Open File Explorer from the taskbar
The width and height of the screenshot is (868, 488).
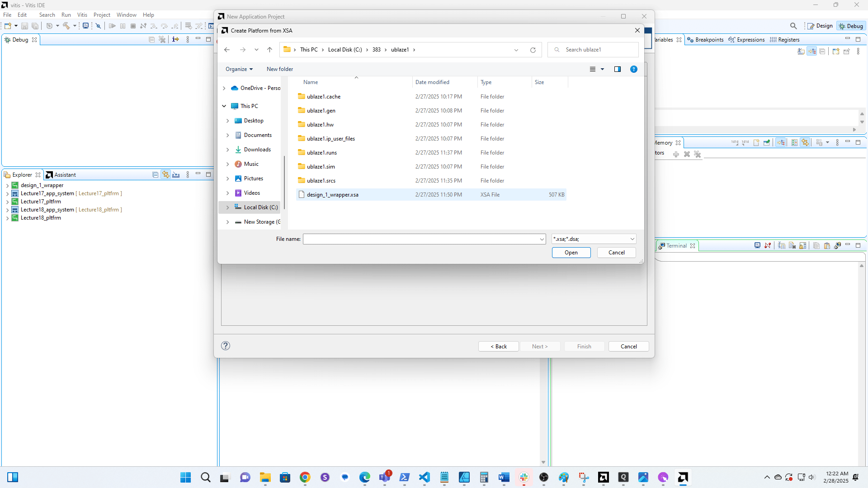[265, 477]
